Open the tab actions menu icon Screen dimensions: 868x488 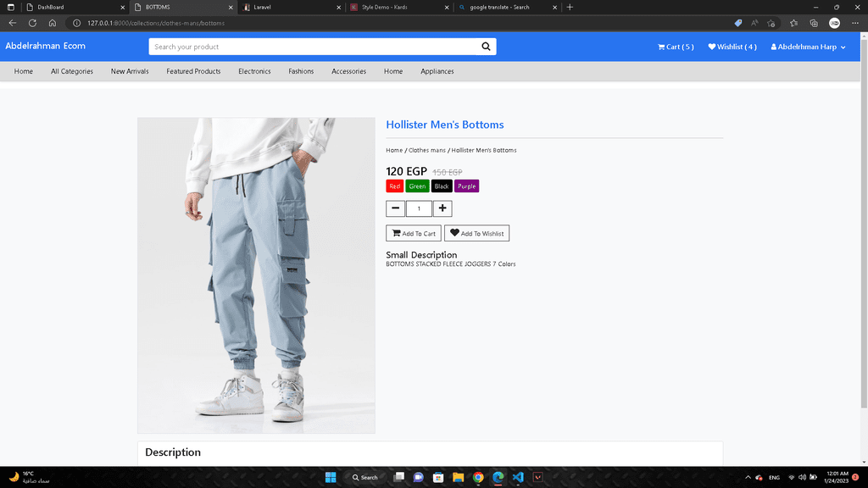click(x=10, y=7)
